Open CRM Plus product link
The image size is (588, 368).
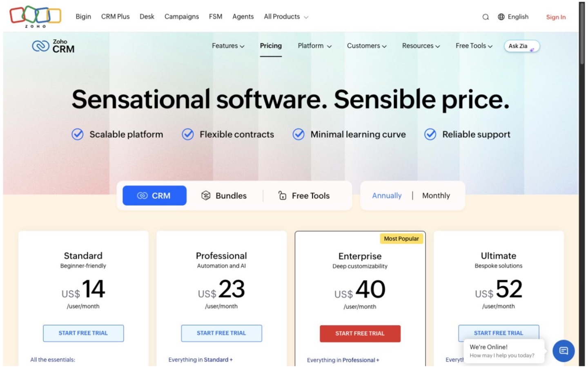pos(115,17)
